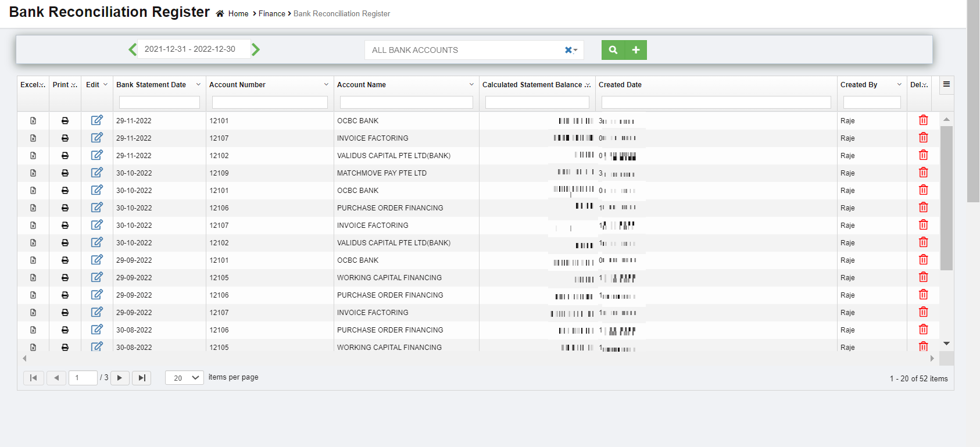The image size is (980, 447).
Task: Click the Finance breadcrumb link
Action: (271, 14)
